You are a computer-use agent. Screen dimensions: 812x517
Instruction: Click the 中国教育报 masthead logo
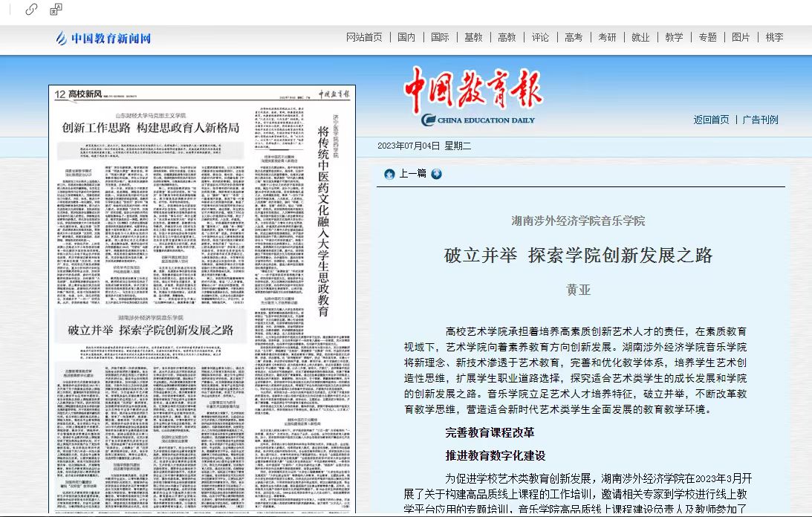pos(473,90)
